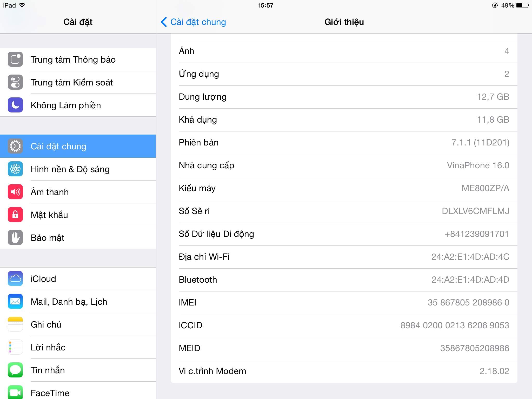Open Trung tâm Thông báo settings
532x399 pixels.
[78, 59]
